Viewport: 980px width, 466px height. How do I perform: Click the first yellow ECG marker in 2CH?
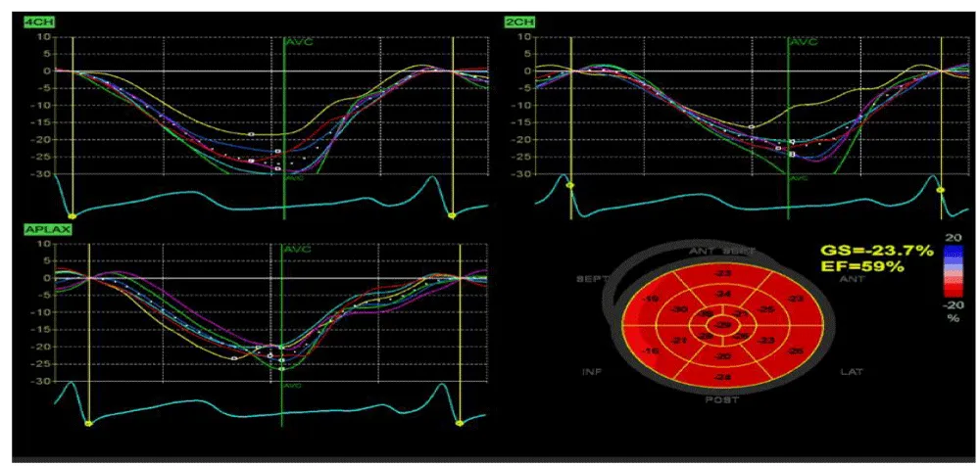[569, 185]
